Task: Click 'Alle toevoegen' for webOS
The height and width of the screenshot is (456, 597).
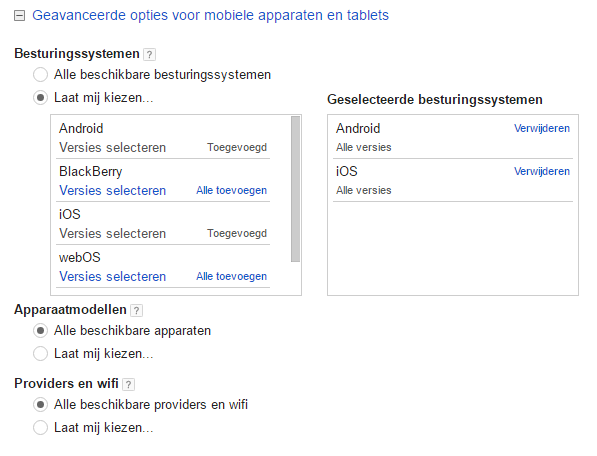Action: click(x=231, y=276)
